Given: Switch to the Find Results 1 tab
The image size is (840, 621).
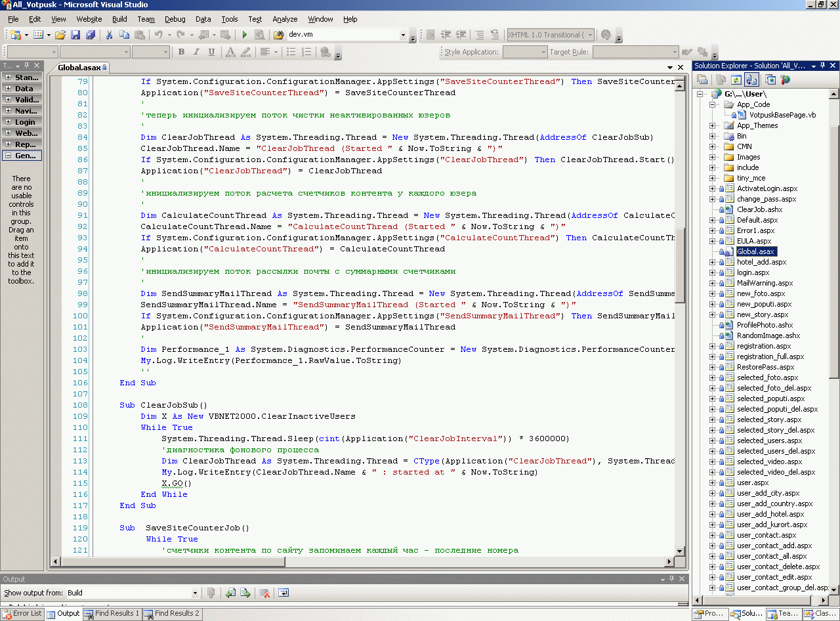Looking at the screenshot, I should 112,614.
